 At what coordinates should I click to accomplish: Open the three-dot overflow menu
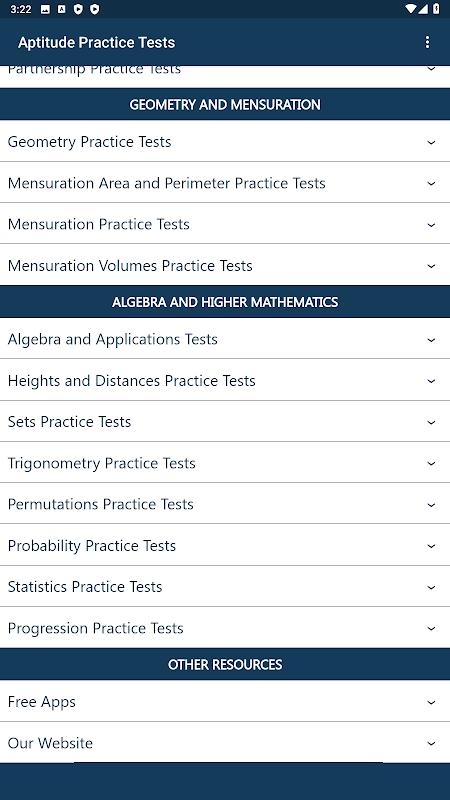[428, 42]
